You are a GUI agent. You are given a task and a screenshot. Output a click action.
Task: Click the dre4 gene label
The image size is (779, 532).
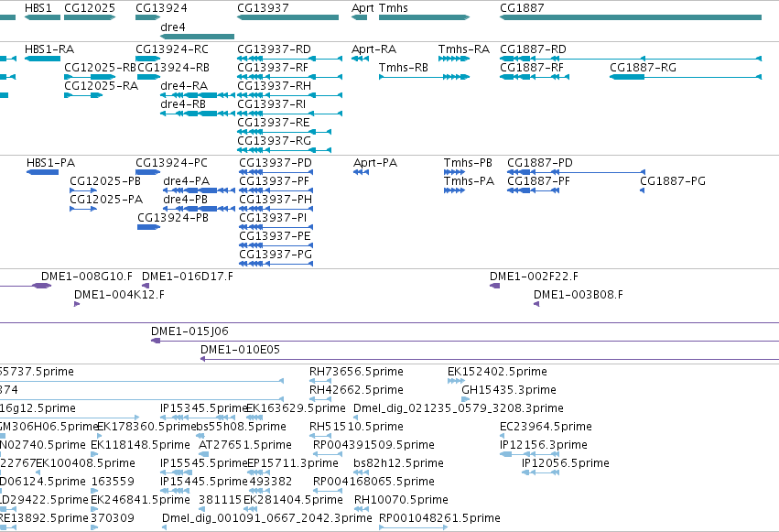point(173,27)
